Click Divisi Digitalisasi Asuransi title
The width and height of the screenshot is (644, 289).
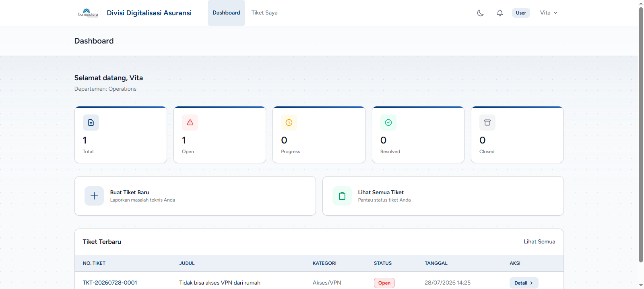click(149, 13)
